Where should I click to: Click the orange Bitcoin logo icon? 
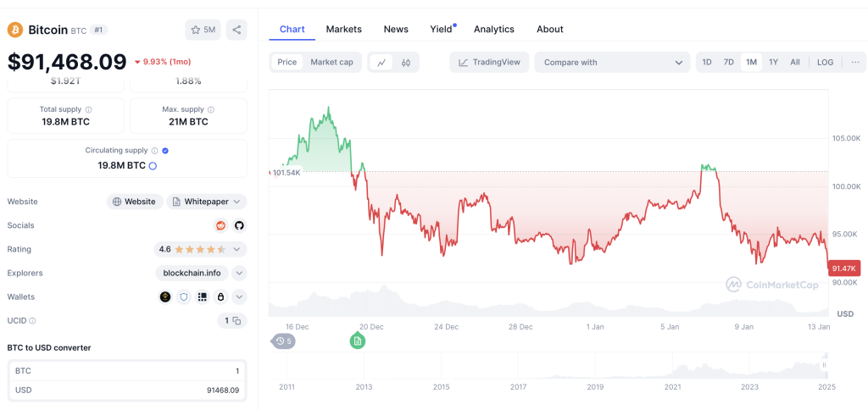tap(15, 30)
